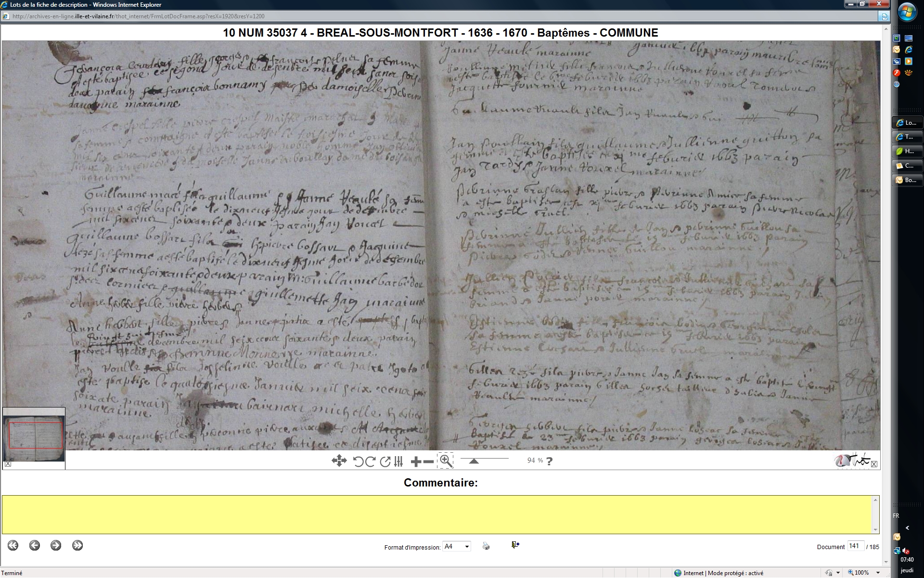
Task: Rotate image clockwise
Action: [370, 461]
